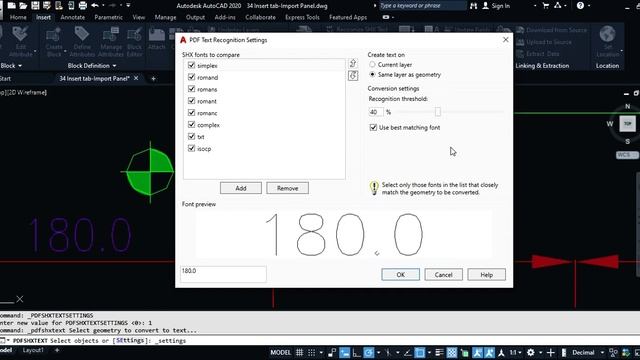Open the WCS coordinate system dropdown
The height and width of the screenshot is (360, 640).
(627, 155)
